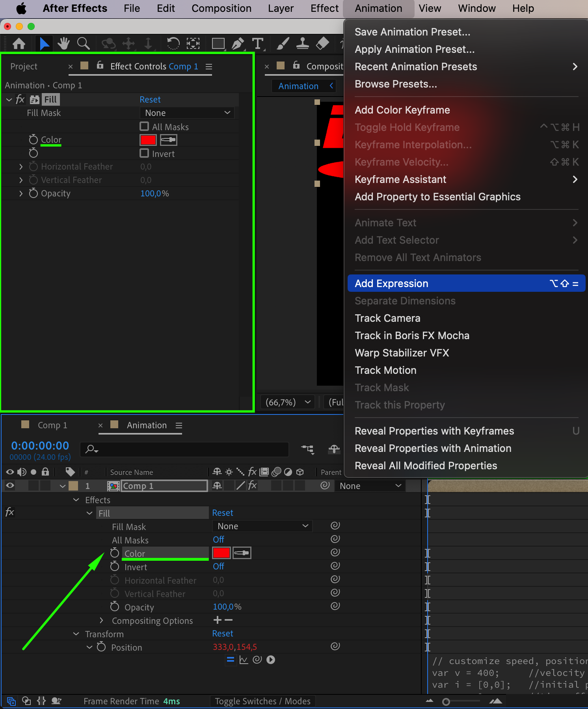The width and height of the screenshot is (588, 709).
Task: Switch to the Comp 1 timeline tab
Action: click(52, 425)
